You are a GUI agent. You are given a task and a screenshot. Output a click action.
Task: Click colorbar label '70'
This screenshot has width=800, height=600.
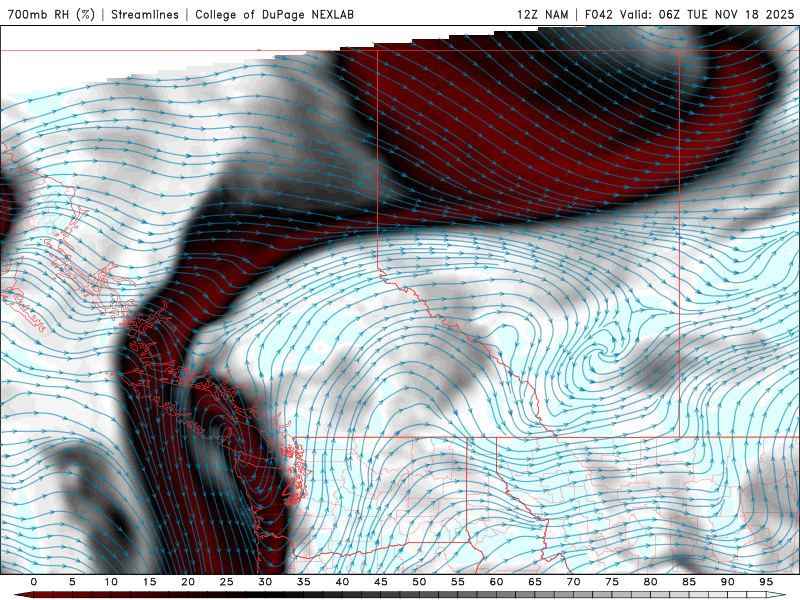(x=573, y=582)
